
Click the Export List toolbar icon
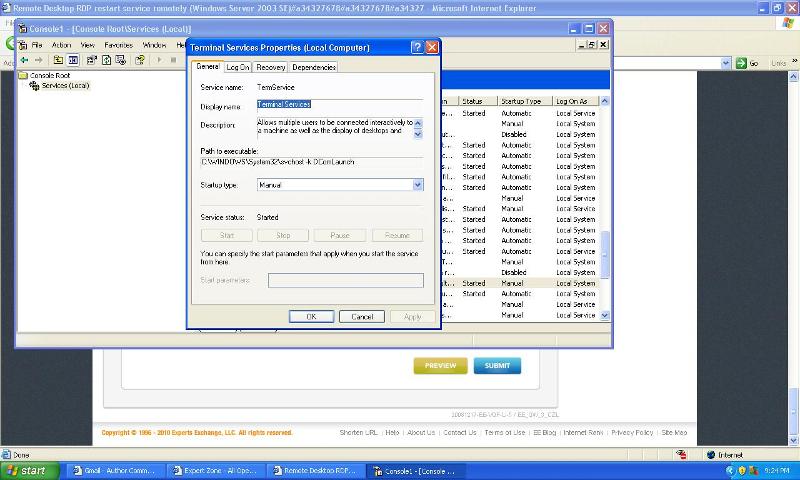[x=120, y=60]
